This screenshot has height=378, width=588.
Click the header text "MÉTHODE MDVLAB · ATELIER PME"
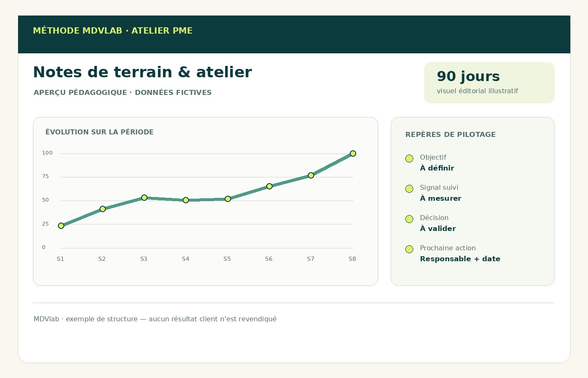(x=113, y=31)
